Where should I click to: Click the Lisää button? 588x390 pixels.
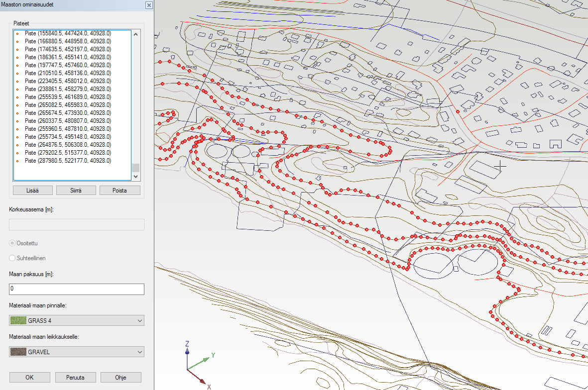(33, 191)
